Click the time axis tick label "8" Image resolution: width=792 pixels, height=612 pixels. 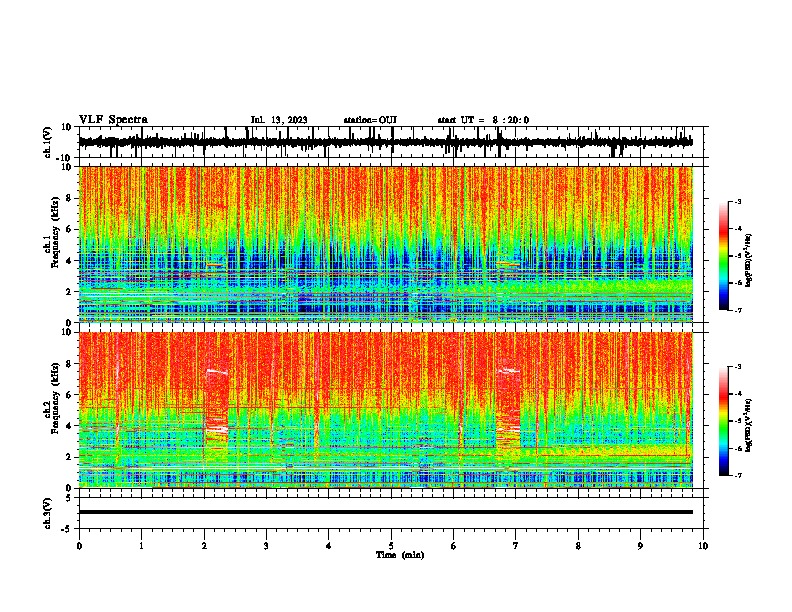[578, 546]
